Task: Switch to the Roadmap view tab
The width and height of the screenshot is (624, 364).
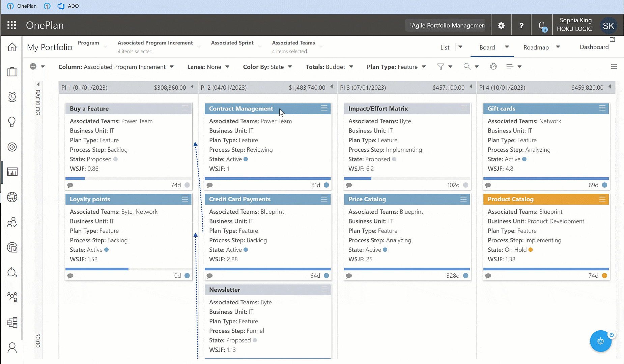Action: [x=536, y=48]
